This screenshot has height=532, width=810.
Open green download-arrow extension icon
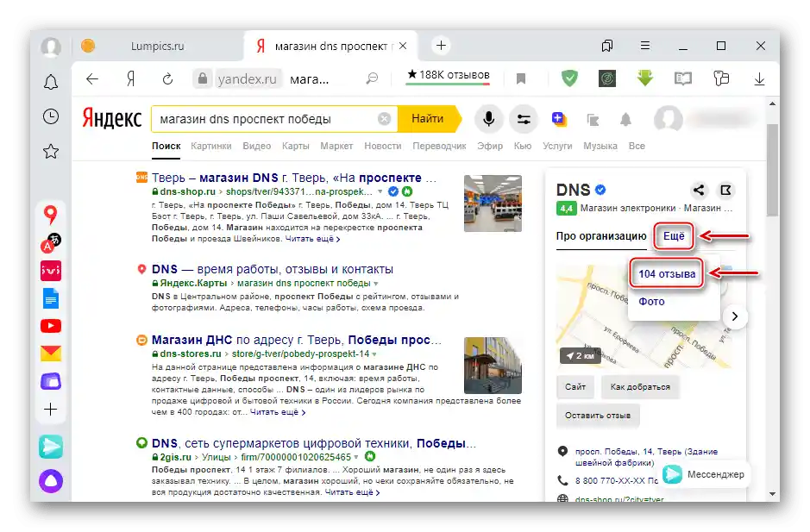tap(644, 78)
